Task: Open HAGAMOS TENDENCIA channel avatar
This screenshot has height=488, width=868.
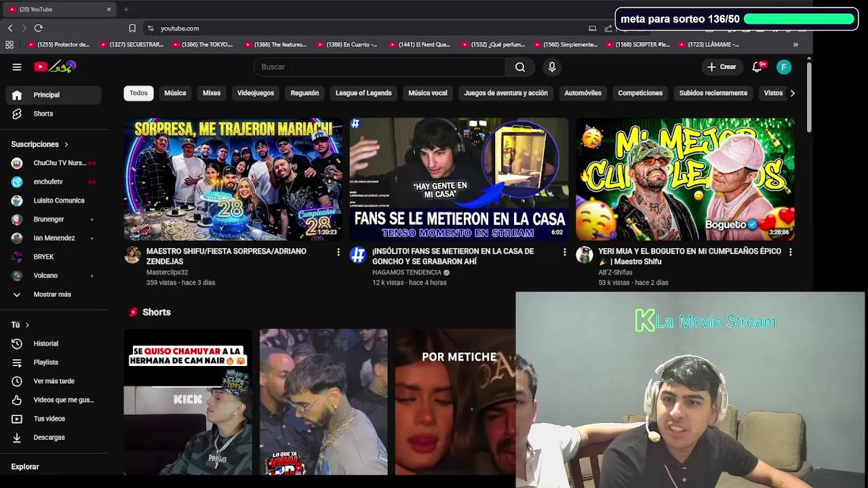Action: pos(358,255)
